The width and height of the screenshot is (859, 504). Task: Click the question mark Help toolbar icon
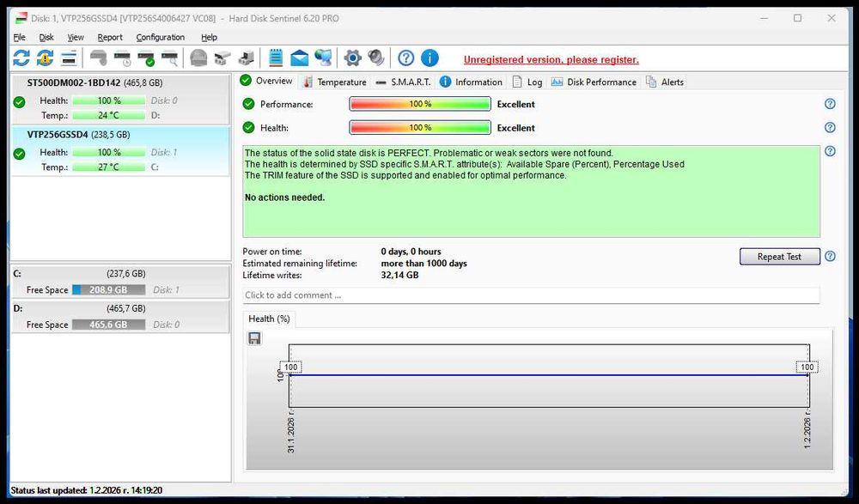(x=406, y=58)
